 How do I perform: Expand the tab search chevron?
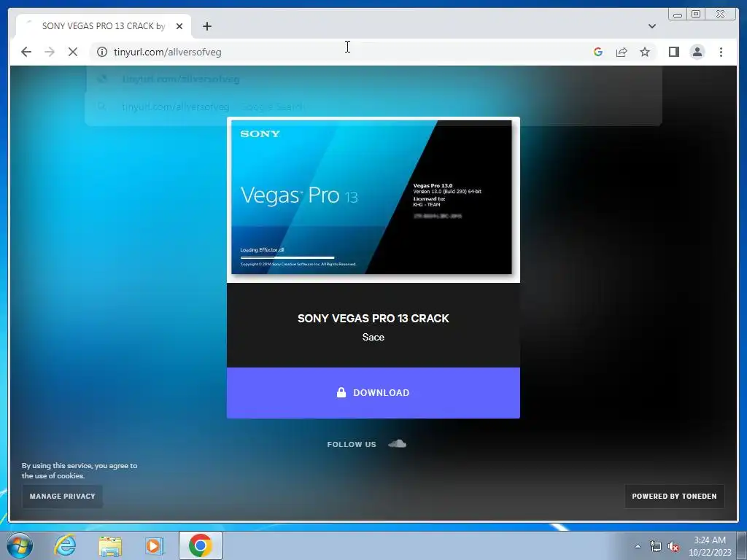651,26
